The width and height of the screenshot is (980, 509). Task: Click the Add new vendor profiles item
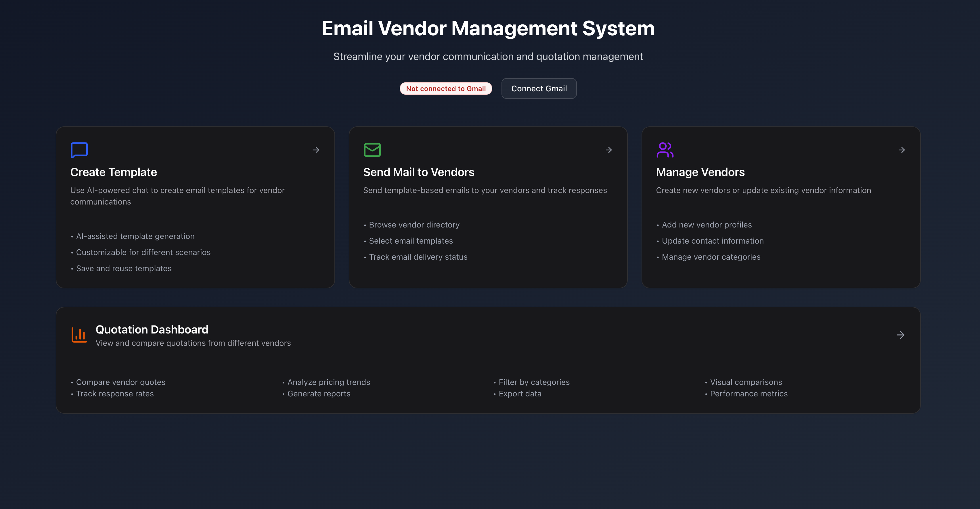coord(707,225)
